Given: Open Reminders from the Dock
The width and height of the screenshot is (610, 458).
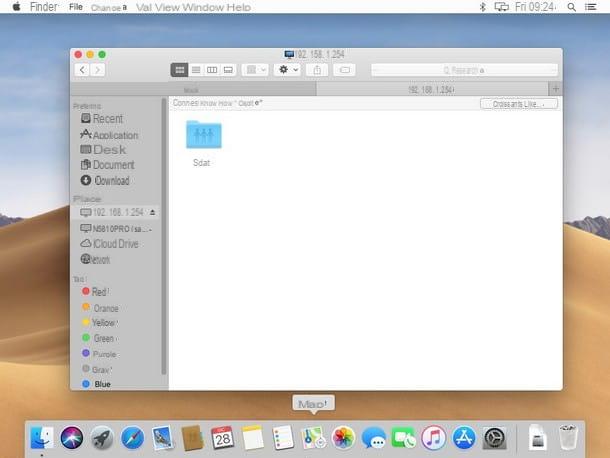Looking at the screenshot, I should click(x=283, y=437).
